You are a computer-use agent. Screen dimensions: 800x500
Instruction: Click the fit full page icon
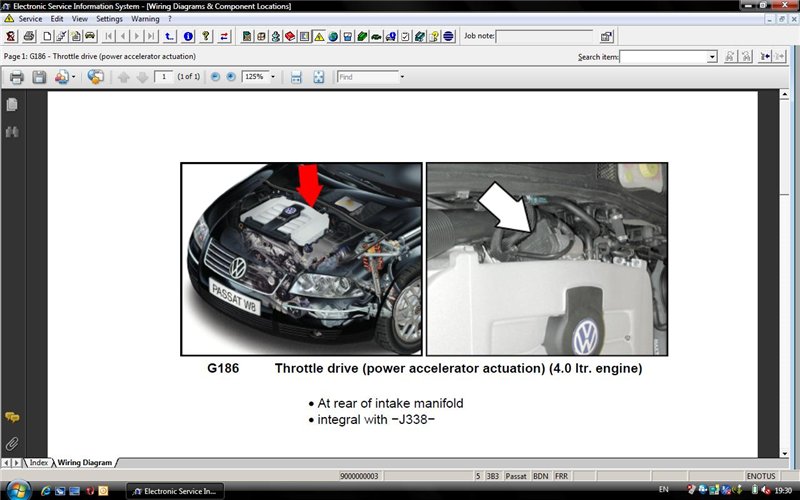[x=319, y=77]
